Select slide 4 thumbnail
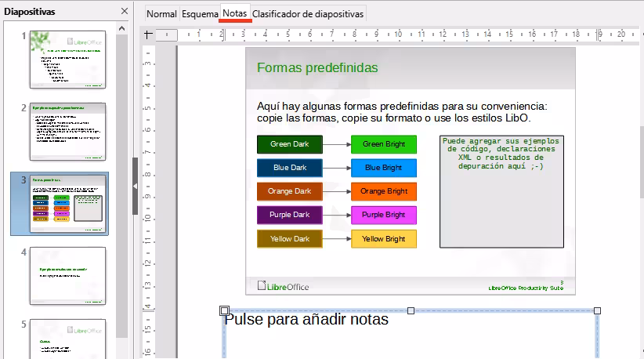Viewport: 644px width, 359px height. click(x=67, y=276)
